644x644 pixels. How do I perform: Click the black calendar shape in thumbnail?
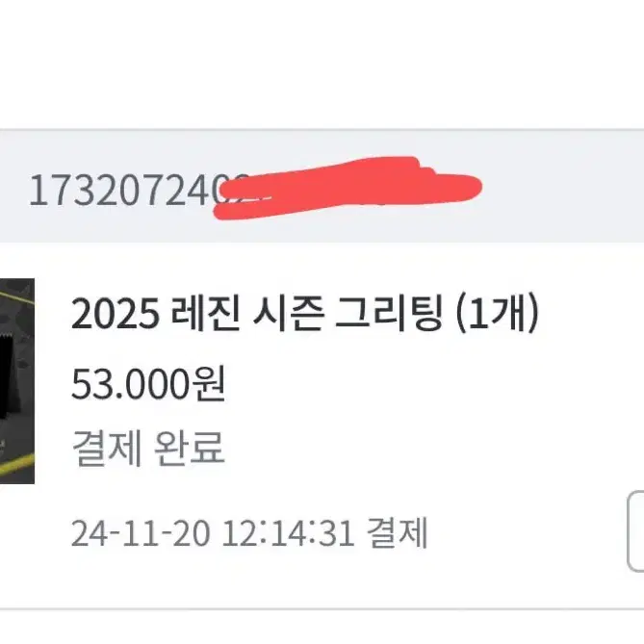[11, 375]
